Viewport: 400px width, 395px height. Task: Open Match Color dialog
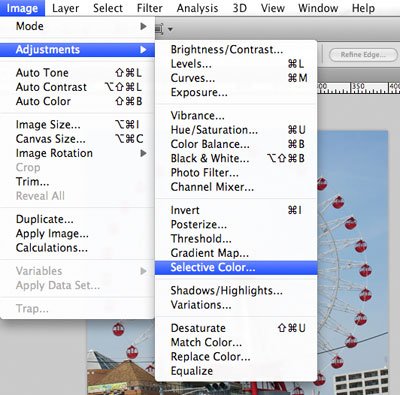(x=236, y=342)
